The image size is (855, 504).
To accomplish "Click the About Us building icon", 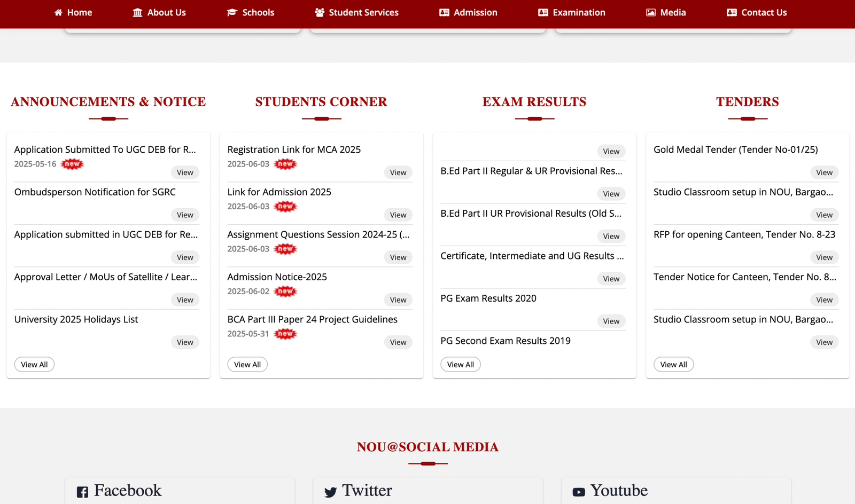I will pyautogui.click(x=137, y=12).
